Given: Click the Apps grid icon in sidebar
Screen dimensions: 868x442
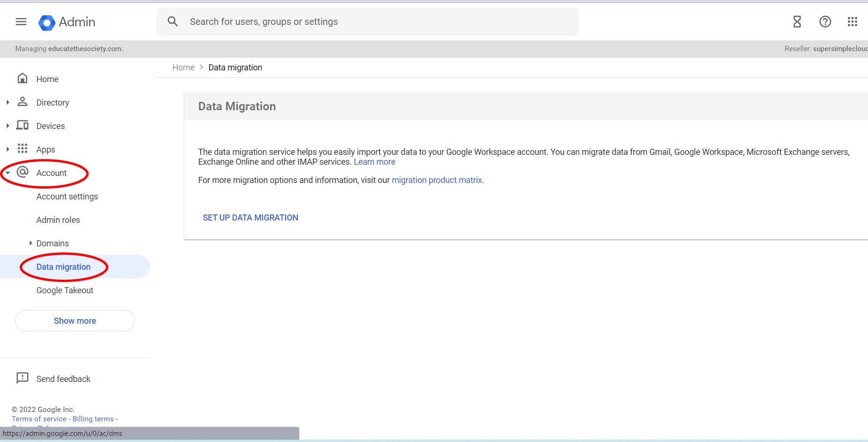Looking at the screenshot, I should coord(23,149).
